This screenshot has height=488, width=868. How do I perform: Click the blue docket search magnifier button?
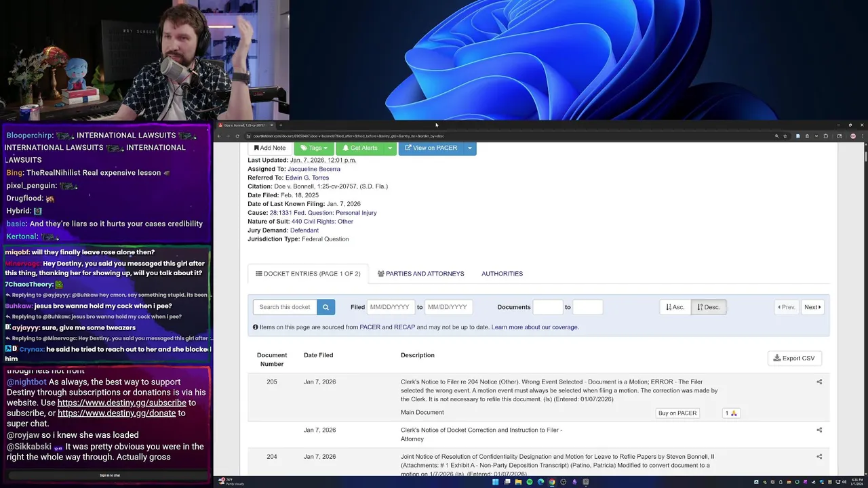325,307
